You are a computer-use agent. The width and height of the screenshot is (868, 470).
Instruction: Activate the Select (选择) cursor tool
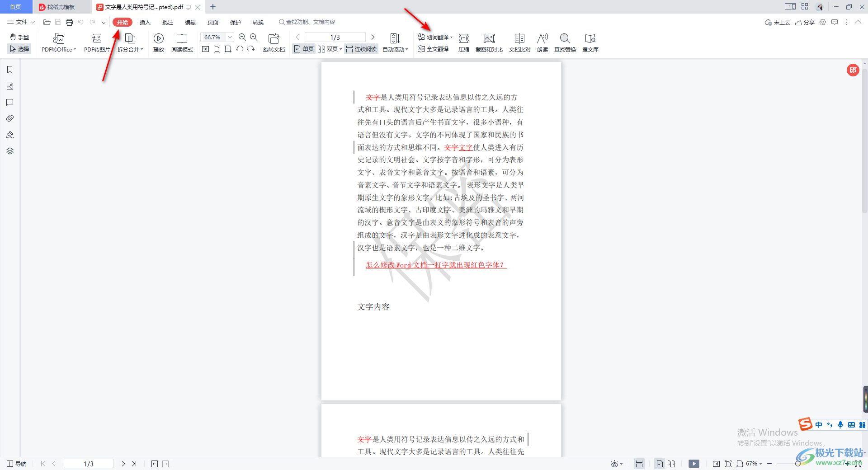tap(19, 49)
